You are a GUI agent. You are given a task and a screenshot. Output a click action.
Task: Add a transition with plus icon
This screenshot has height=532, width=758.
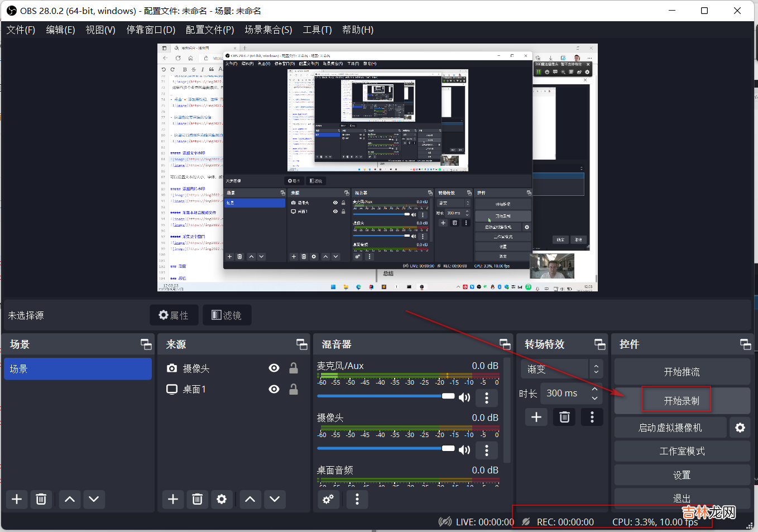click(x=536, y=417)
